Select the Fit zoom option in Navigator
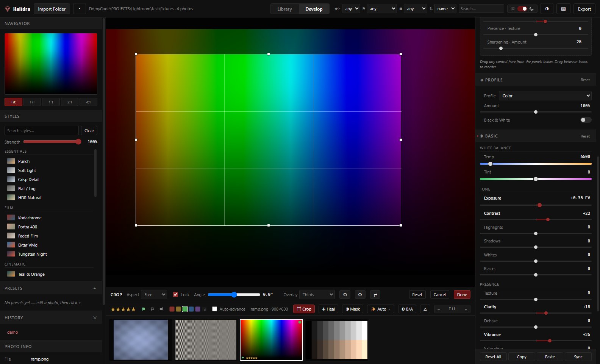The width and height of the screenshot is (600, 364). pos(13,102)
